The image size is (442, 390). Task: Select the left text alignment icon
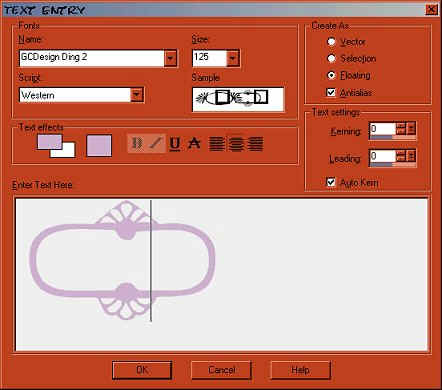point(216,144)
